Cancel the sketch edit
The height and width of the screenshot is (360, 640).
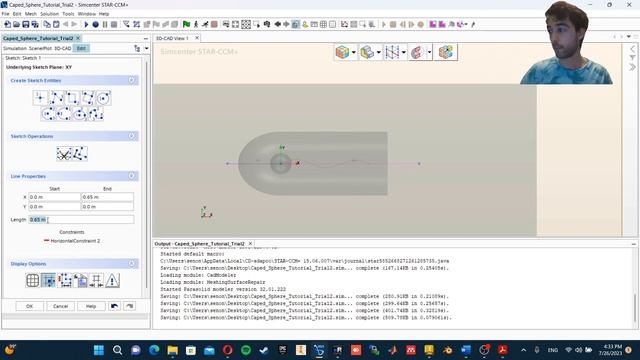pyautogui.click(x=60, y=306)
